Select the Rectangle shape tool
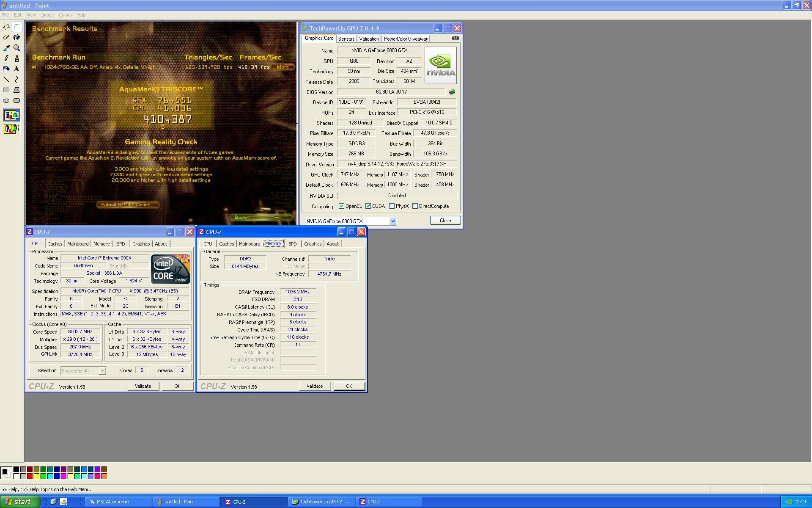Viewport: 812px width, 508px height. tap(6, 90)
